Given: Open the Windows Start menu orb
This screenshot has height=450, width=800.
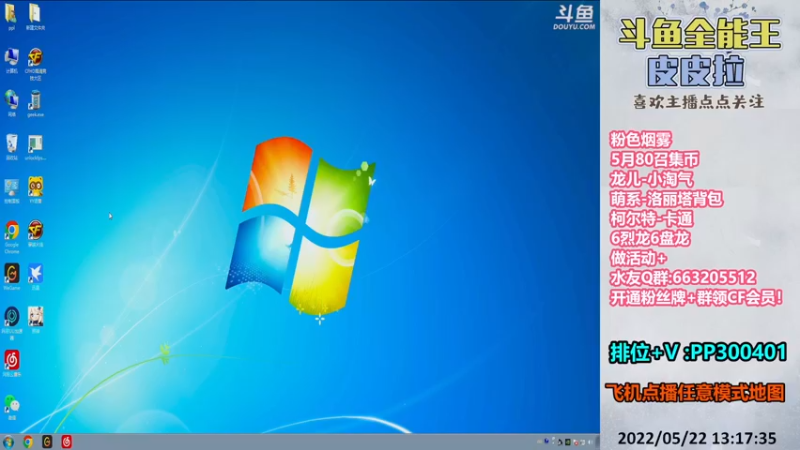Looking at the screenshot, I should click(9, 442).
